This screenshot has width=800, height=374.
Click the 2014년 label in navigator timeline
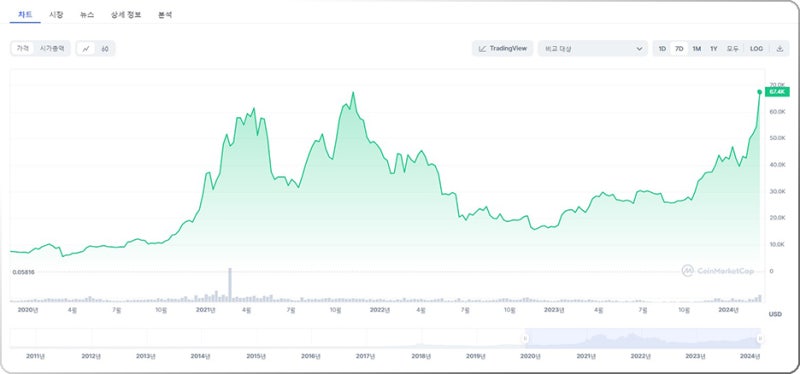click(201, 356)
